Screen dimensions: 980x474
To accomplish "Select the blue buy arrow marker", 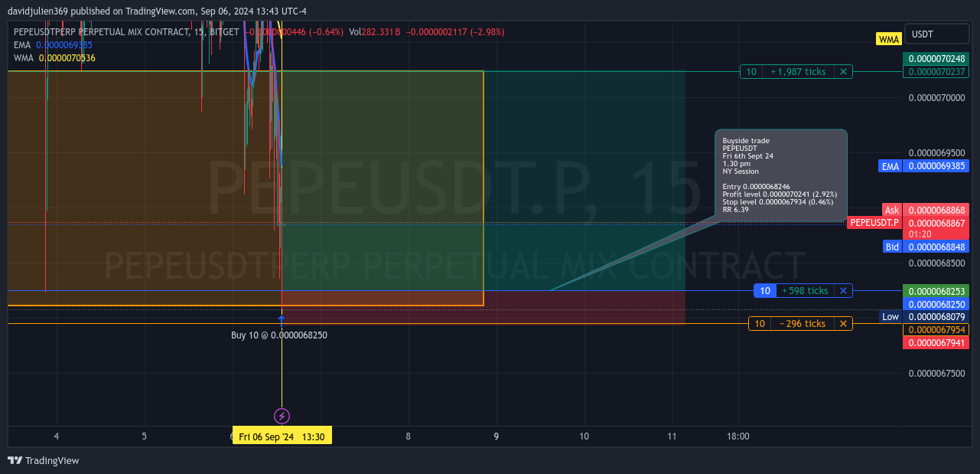I will [282, 318].
